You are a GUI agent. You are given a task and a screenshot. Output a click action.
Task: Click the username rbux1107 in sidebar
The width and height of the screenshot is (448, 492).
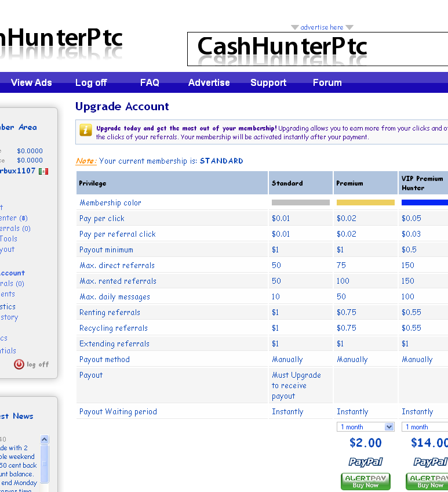[x=17, y=171]
